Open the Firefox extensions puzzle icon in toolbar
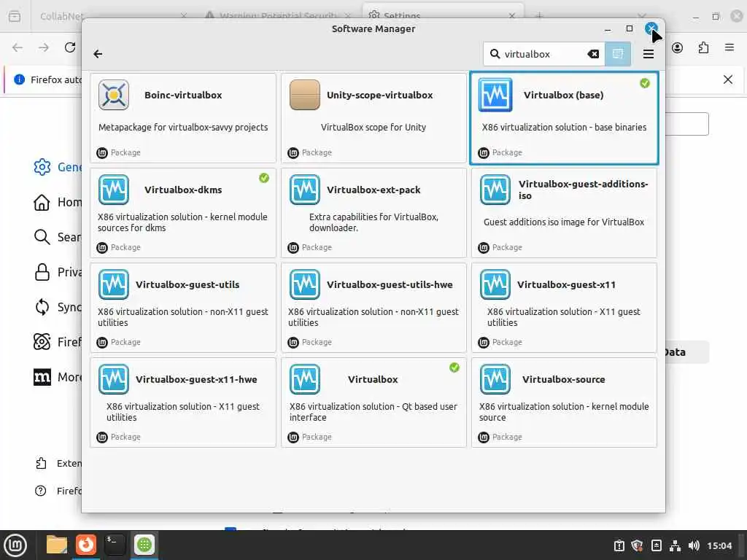This screenshot has width=747, height=560. point(703,47)
